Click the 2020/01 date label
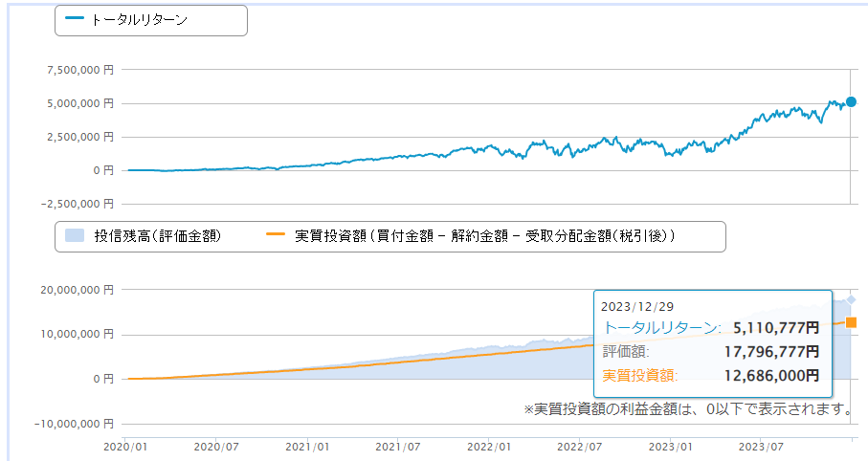Image resolution: width=868 pixels, height=461 pixels. pos(125,447)
